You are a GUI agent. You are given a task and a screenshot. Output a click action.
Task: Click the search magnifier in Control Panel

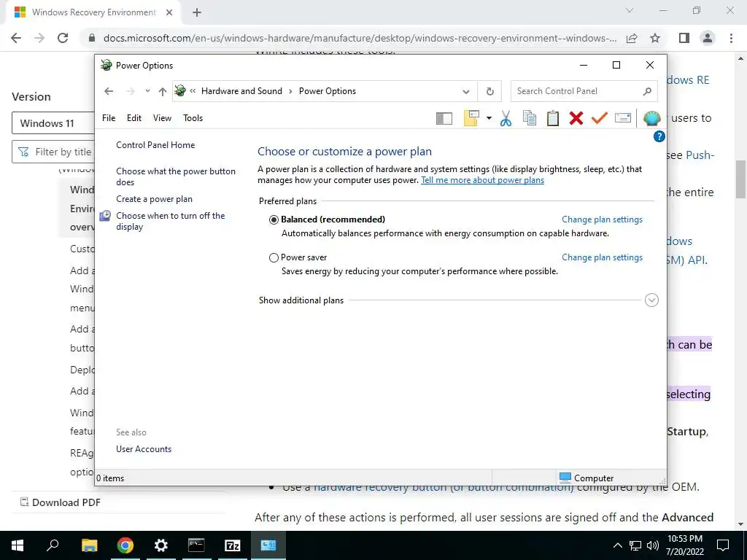click(647, 91)
